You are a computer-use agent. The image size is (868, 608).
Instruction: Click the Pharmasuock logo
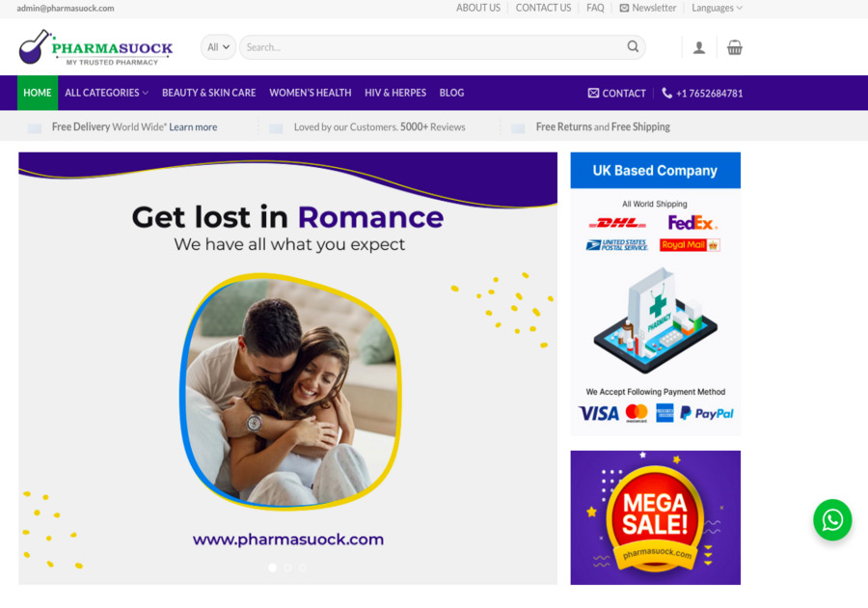click(x=95, y=47)
